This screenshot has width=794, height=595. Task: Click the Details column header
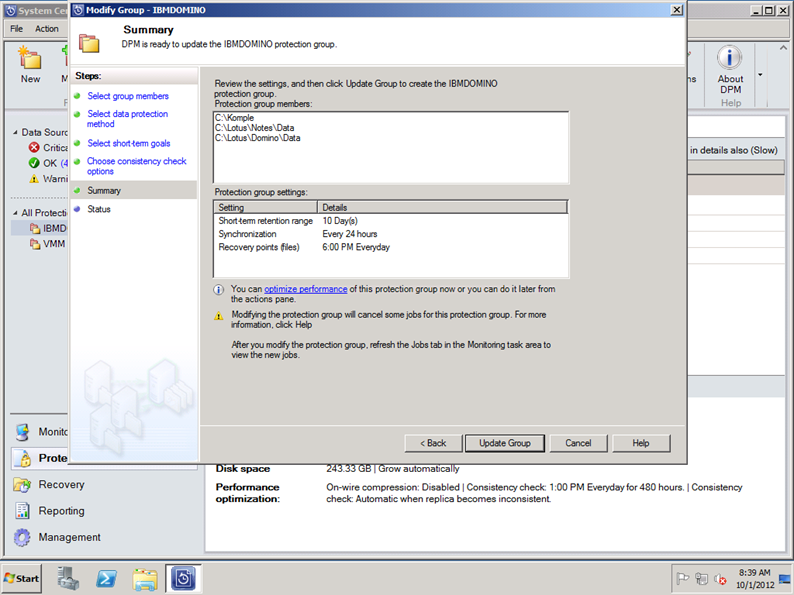click(x=442, y=207)
